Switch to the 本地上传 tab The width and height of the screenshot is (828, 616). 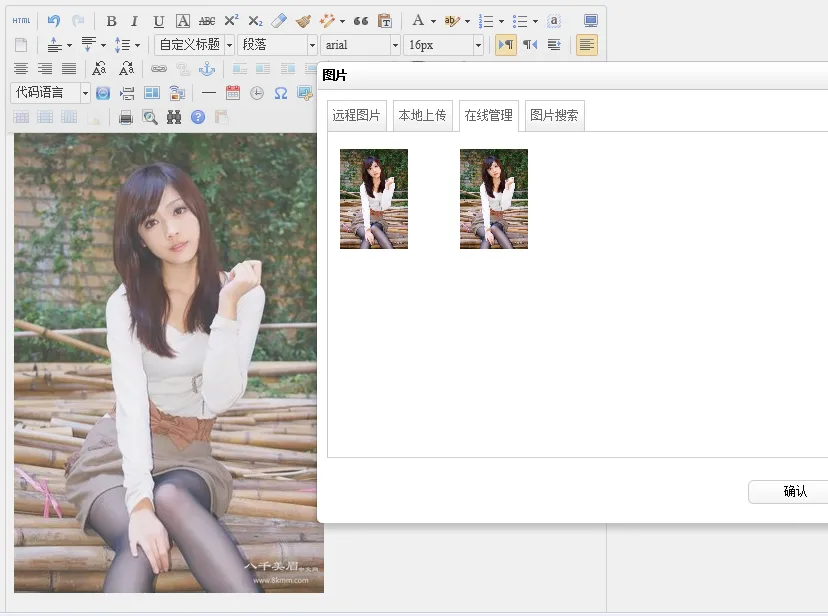tap(422, 116)
